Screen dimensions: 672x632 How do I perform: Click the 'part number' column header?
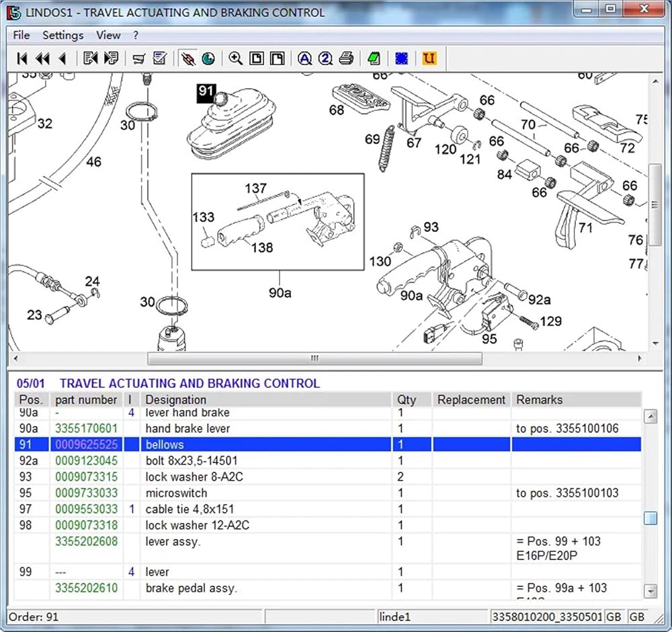(x=87, y=399)
